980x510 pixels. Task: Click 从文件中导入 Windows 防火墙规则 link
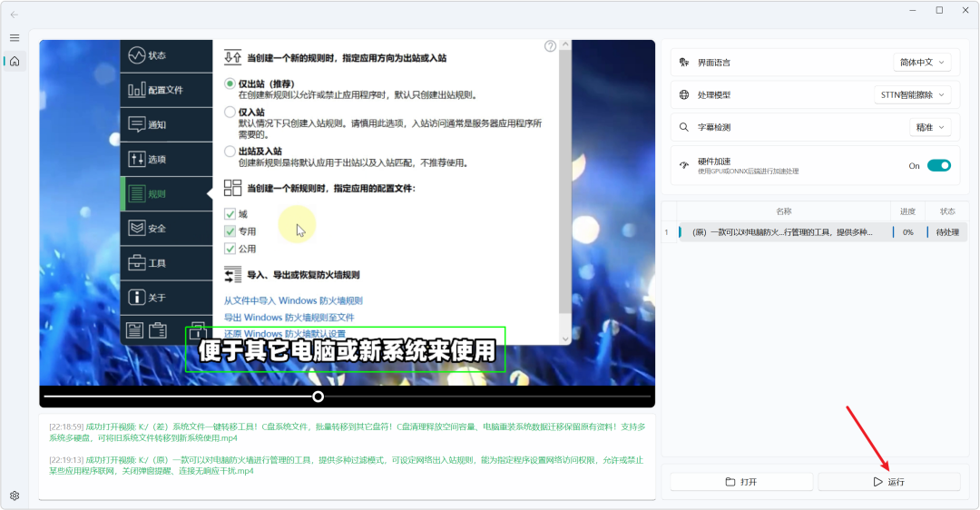[x=293, y=300]
